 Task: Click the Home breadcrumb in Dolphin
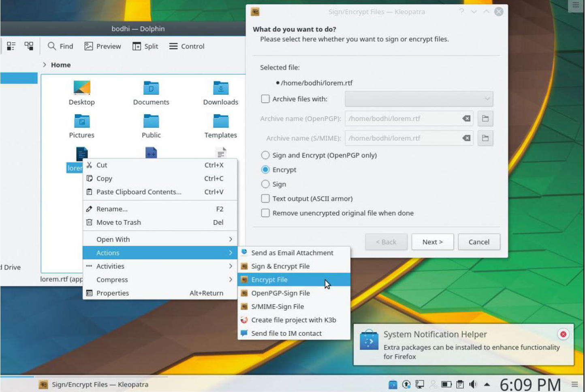pos(61,65)
